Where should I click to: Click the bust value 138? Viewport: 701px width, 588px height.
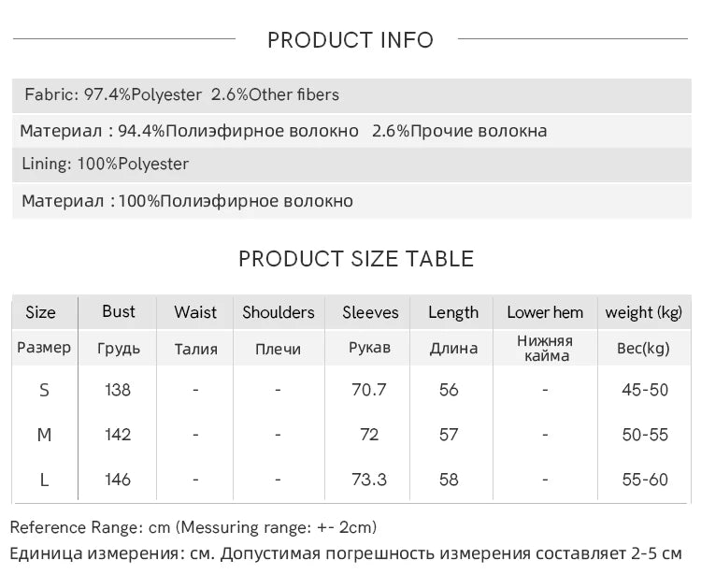tap(118, 390)
